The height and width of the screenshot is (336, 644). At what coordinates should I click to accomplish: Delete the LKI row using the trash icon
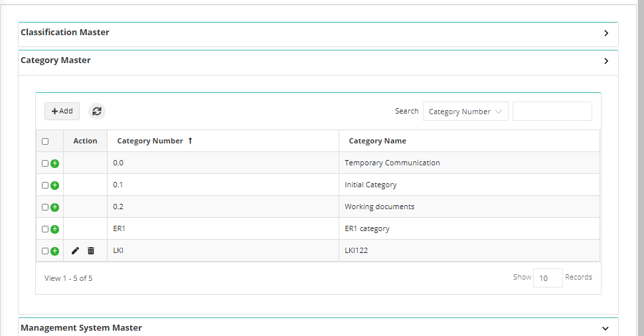(x=91, y=250)
